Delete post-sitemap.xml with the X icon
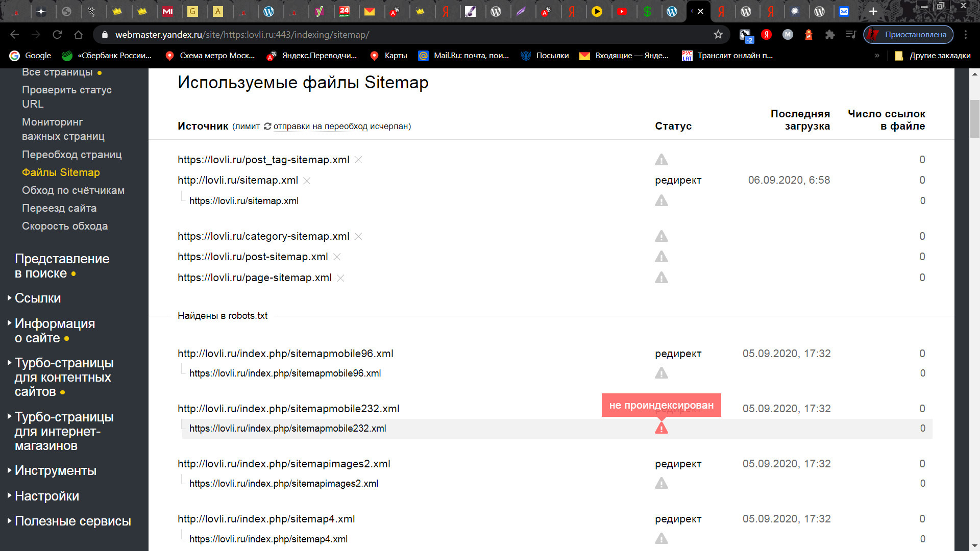 point(337,257)
